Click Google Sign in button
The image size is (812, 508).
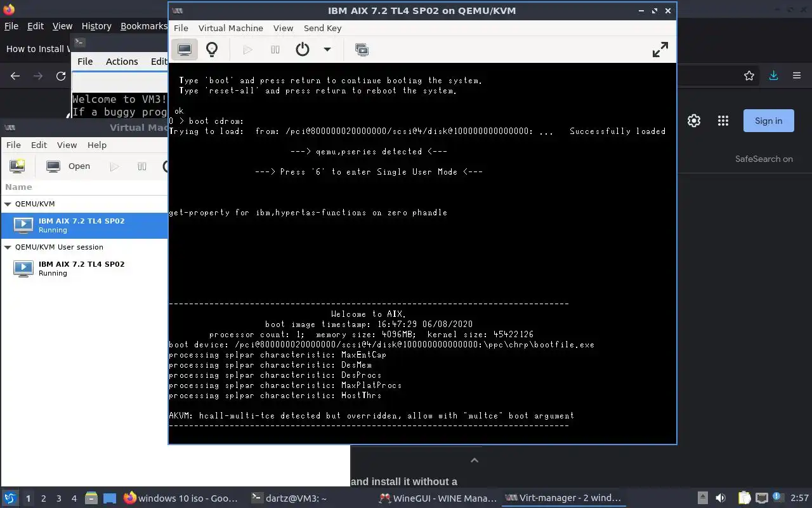pyautogui.click(x=769, y=121)
